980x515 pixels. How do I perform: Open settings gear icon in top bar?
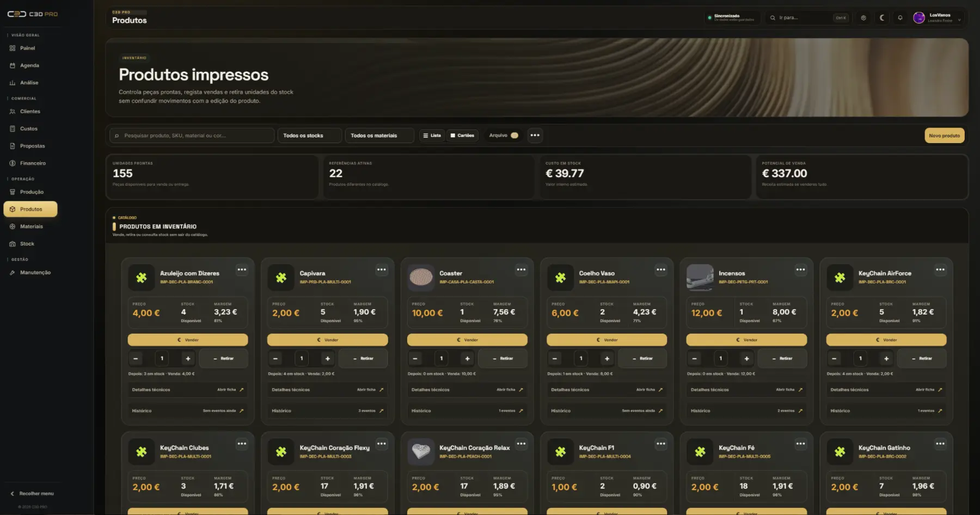point(863,18)
